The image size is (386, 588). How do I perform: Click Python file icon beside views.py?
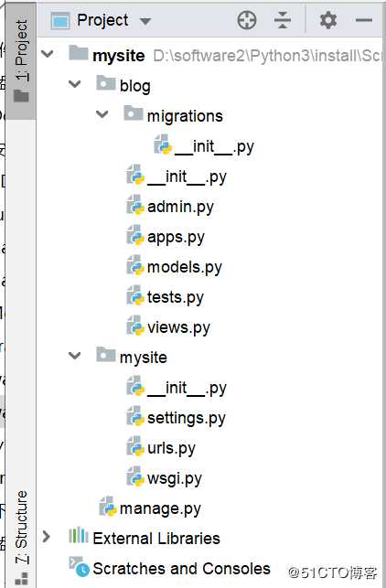pos(135,326)
